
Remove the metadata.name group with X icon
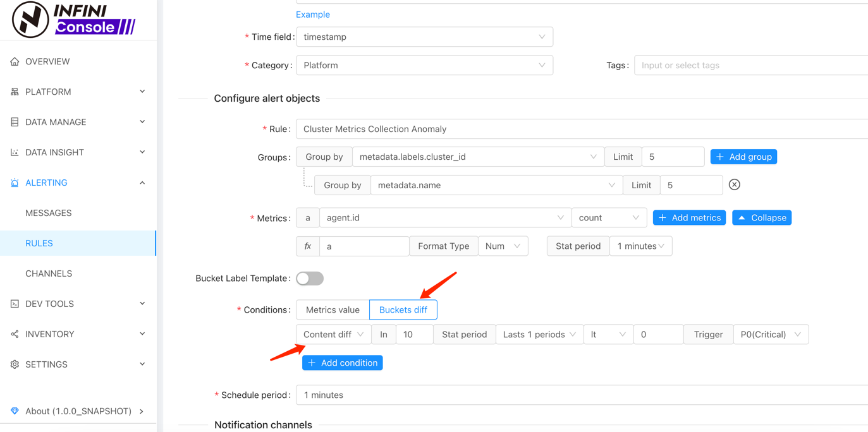coord(734,185)
